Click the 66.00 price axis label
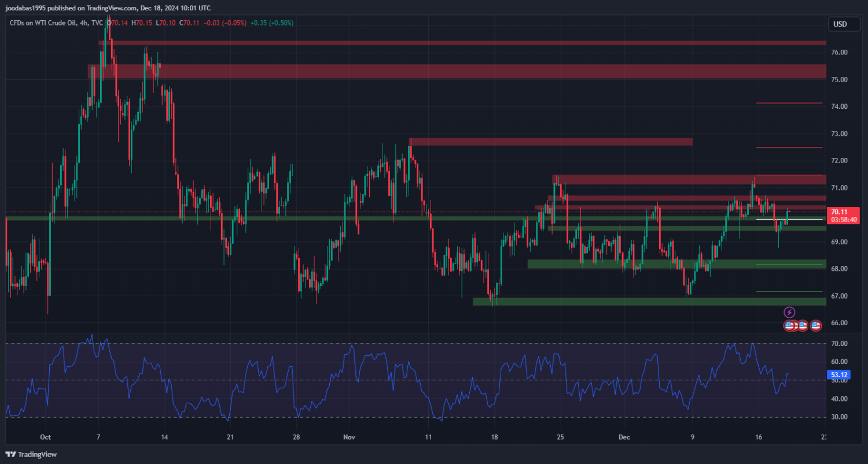 [x=839, y=323]
